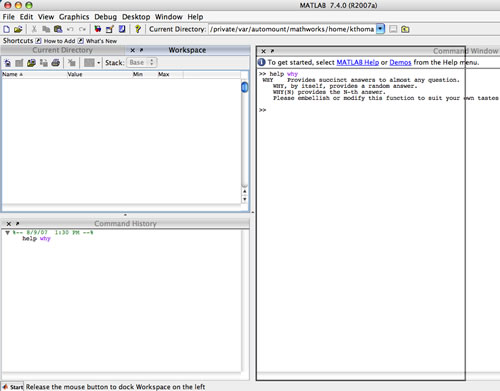Undo the last action in toolbar
This screenshot has width=500, height=391.
[70, 29]
